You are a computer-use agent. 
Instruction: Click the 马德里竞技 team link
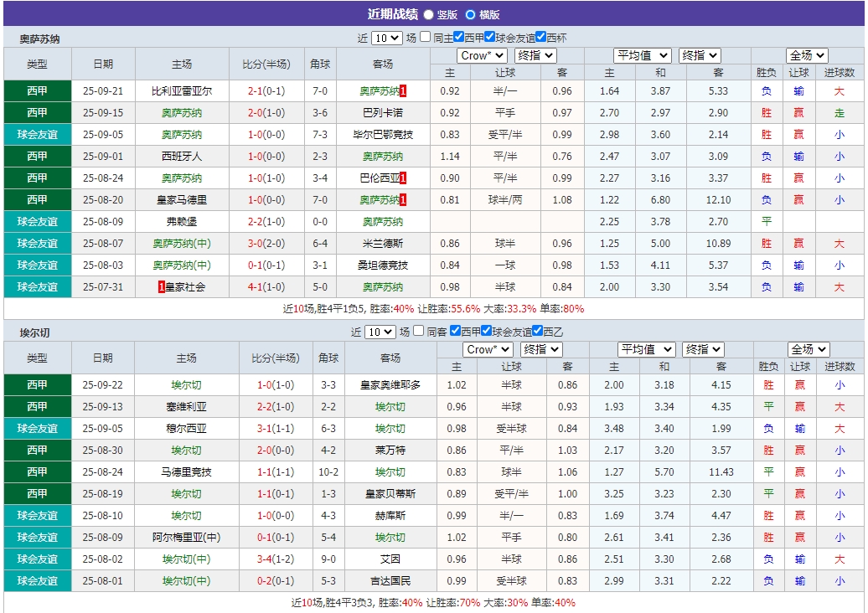[x=186, y=471]
